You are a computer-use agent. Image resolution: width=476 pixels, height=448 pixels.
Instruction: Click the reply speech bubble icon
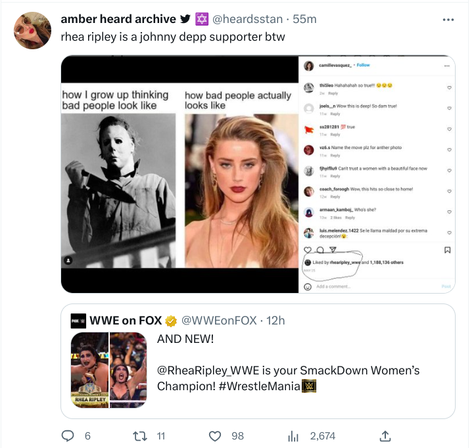(x=68, y=436)
